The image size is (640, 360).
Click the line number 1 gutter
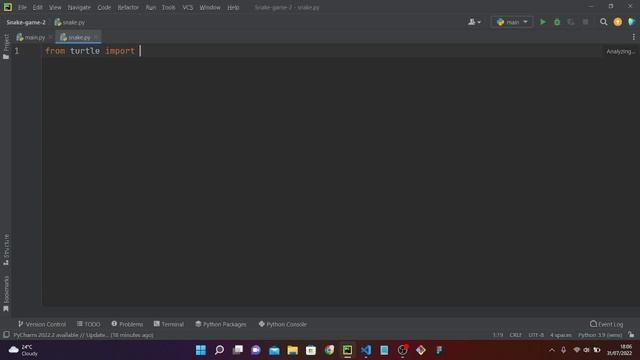17,51
